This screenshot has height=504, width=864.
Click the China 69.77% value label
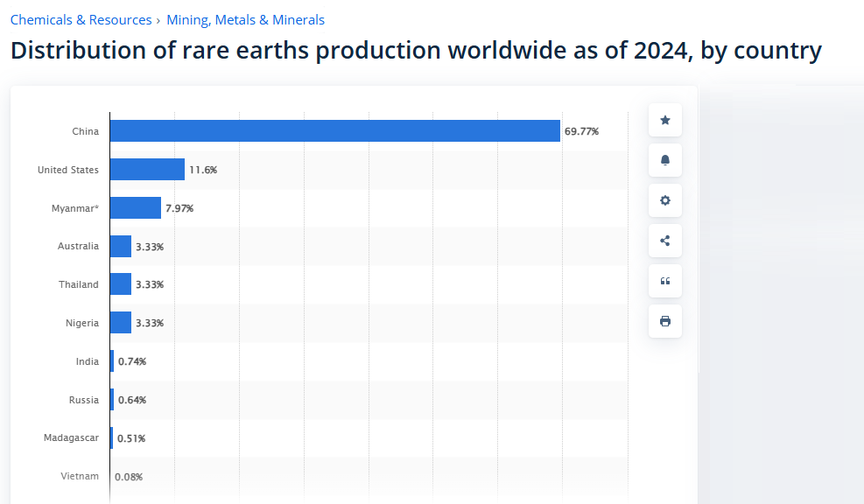[x=581, y=131]
